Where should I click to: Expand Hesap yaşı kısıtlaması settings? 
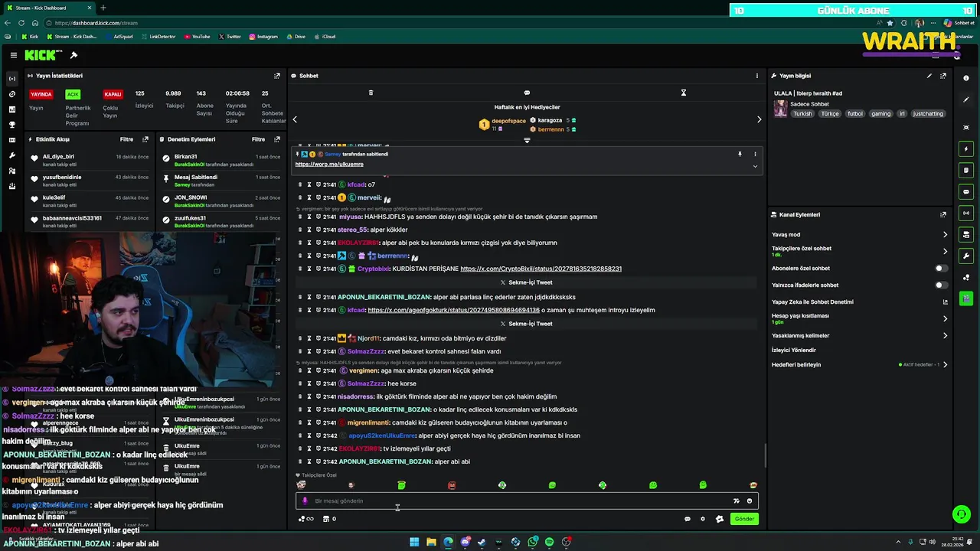(x=945, y=318)
